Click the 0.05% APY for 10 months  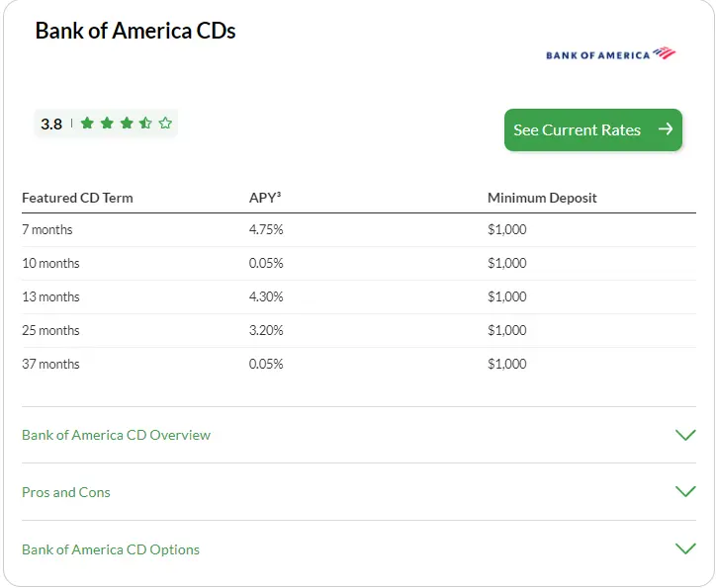tap(266, 263)
